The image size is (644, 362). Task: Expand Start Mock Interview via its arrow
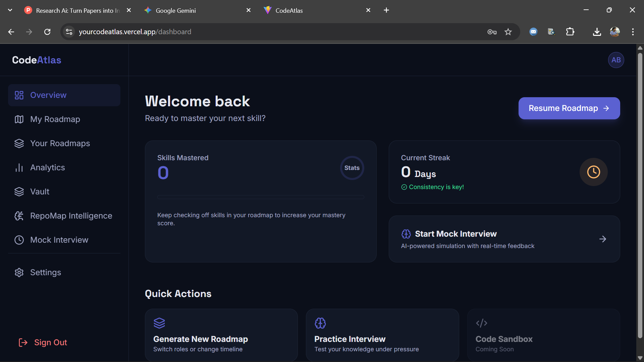(602, 239)
